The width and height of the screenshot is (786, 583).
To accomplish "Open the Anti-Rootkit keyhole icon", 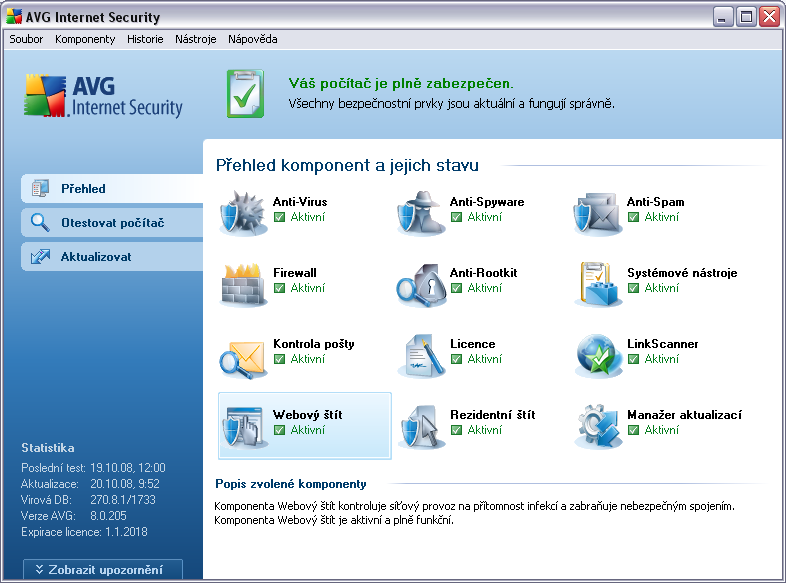I will [x=421, y=285].
